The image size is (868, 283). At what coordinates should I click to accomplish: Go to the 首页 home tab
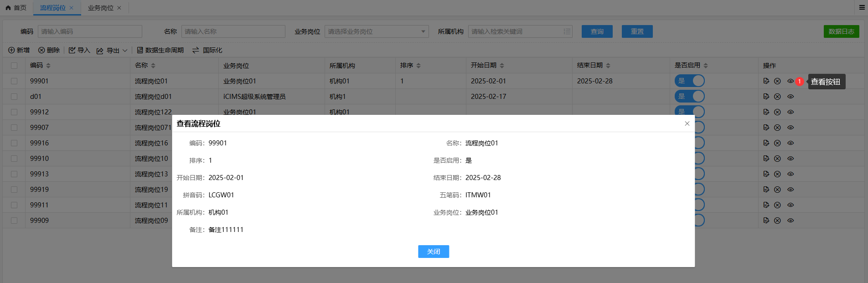point(16,8)
